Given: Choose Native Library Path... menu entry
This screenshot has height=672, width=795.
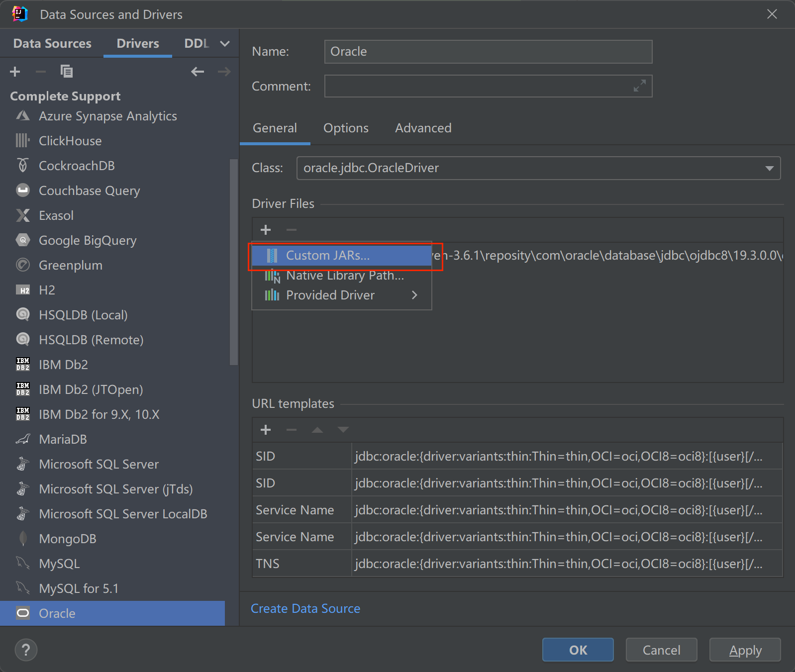Looking at the screenshot, I should (342, 276).
